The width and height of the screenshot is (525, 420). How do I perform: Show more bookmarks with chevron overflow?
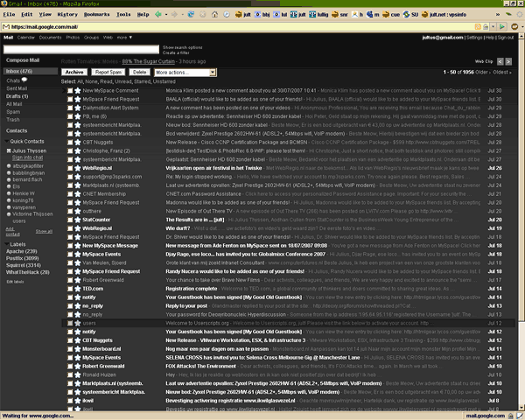498,15
